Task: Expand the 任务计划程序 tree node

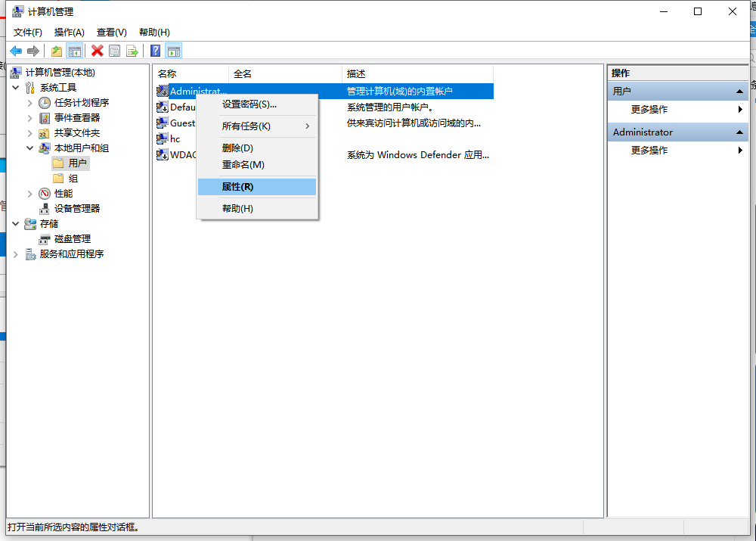Action: [30, 103]
